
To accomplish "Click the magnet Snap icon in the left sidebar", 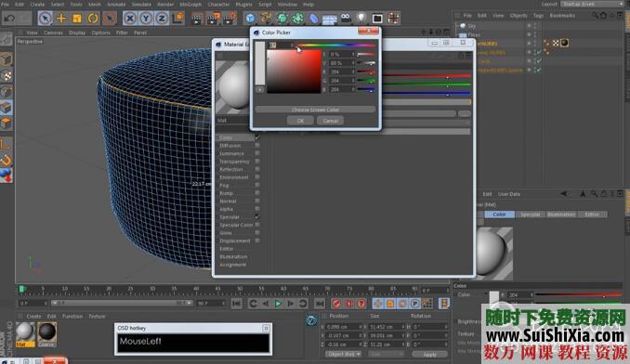I will [6, 160].
